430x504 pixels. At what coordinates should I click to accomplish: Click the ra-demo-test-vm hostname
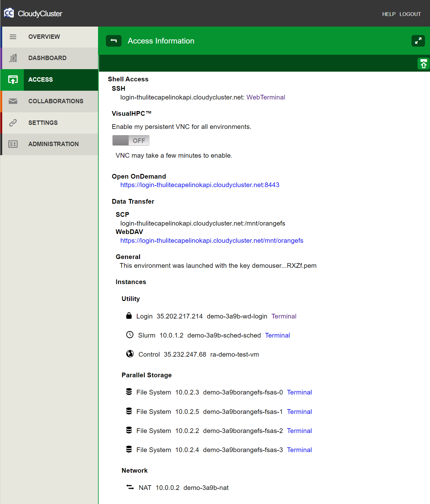235,354
